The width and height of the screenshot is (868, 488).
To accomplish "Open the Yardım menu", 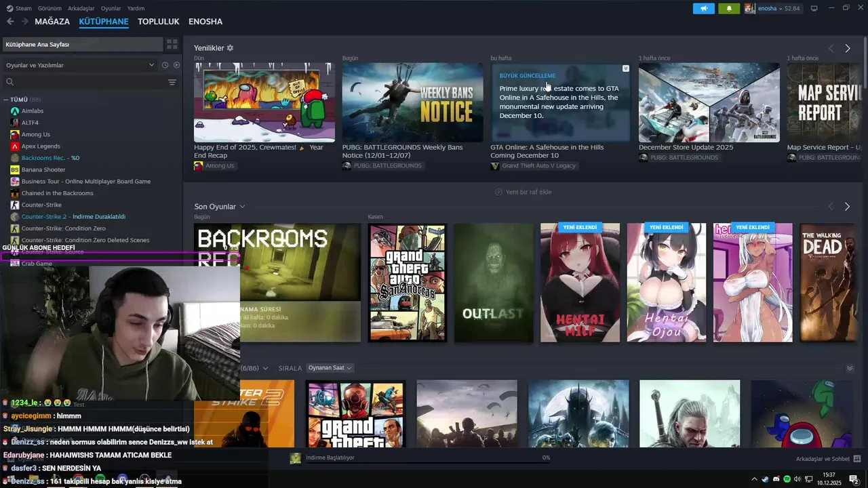I will coord(136,8).
